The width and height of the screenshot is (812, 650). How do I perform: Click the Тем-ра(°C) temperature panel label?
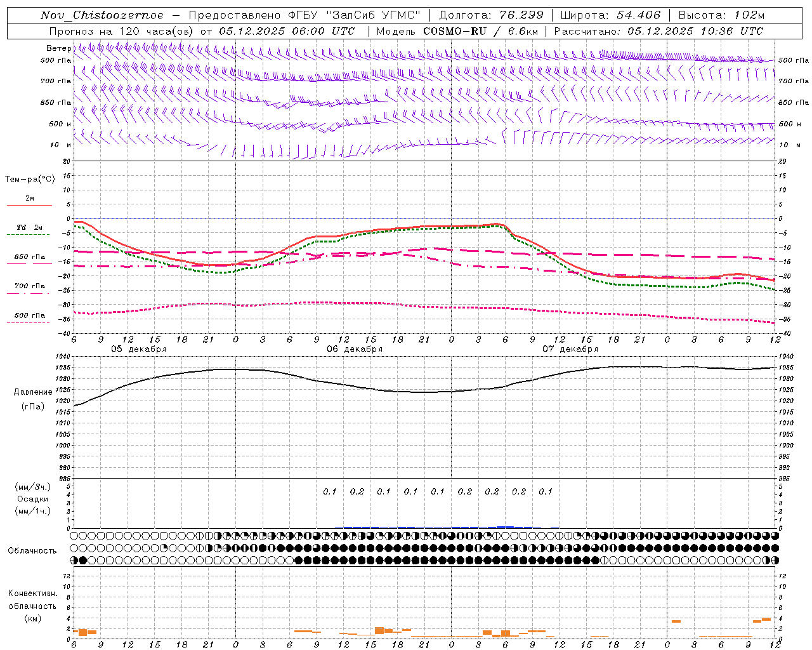tap(30, 180)
